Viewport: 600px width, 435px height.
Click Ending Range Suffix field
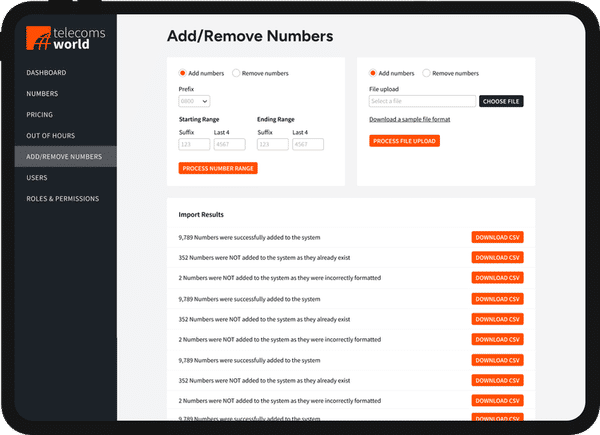pyautogui.click(x=273, y=144)
